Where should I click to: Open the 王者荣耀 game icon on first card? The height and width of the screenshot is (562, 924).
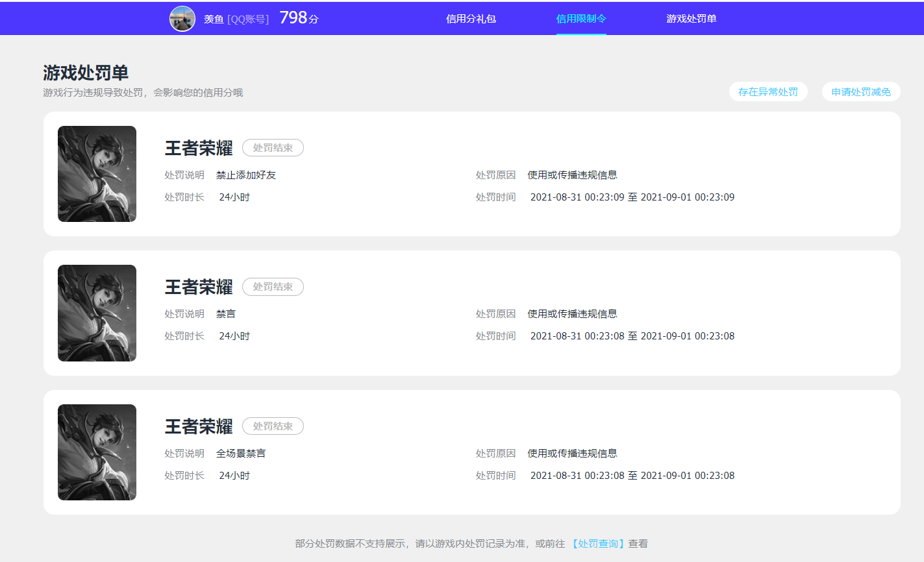(x=97, y=174)
